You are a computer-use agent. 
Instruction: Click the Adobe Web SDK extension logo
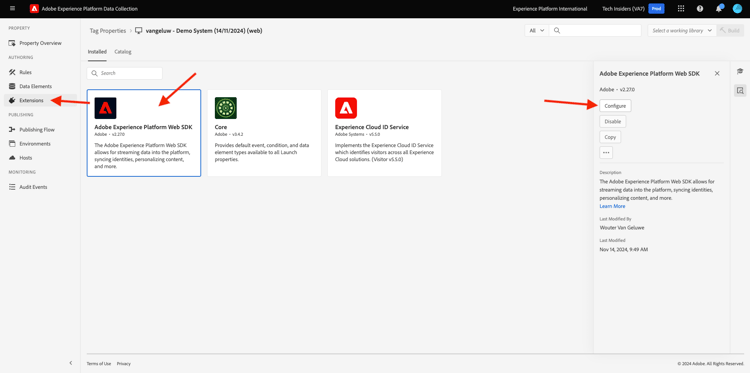105,108
